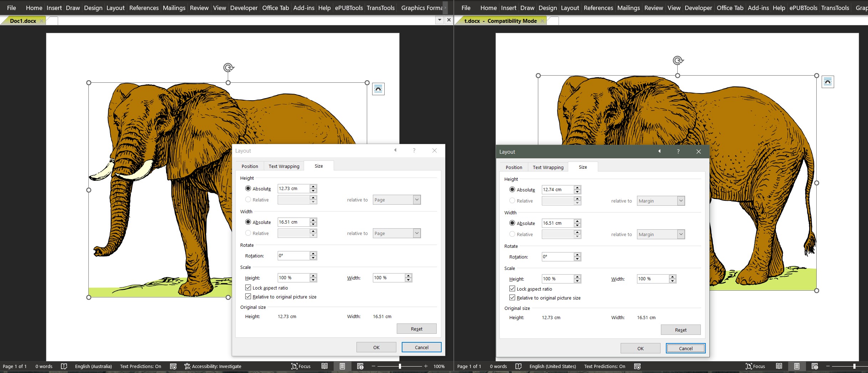Click spelling check icon in left status bar

[x=64, y=366]
